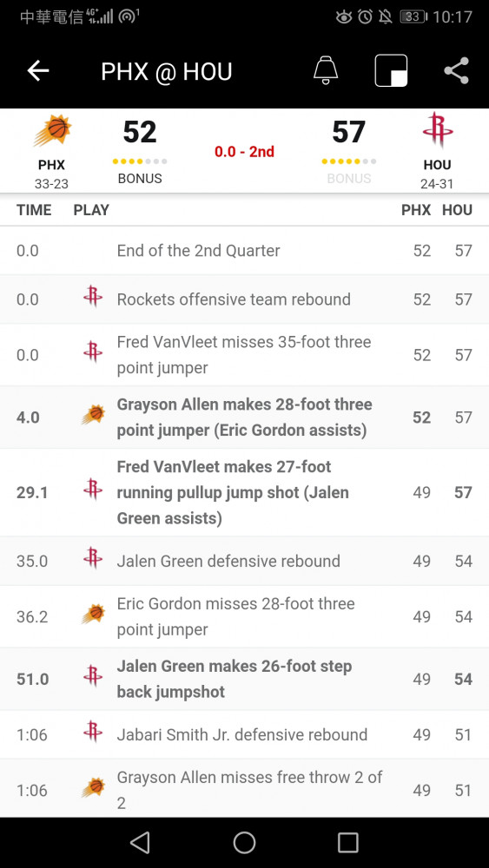Tap Android back triangle button
Image resolution: width=489 pixels, height=868 pixels.
[140, 843]
